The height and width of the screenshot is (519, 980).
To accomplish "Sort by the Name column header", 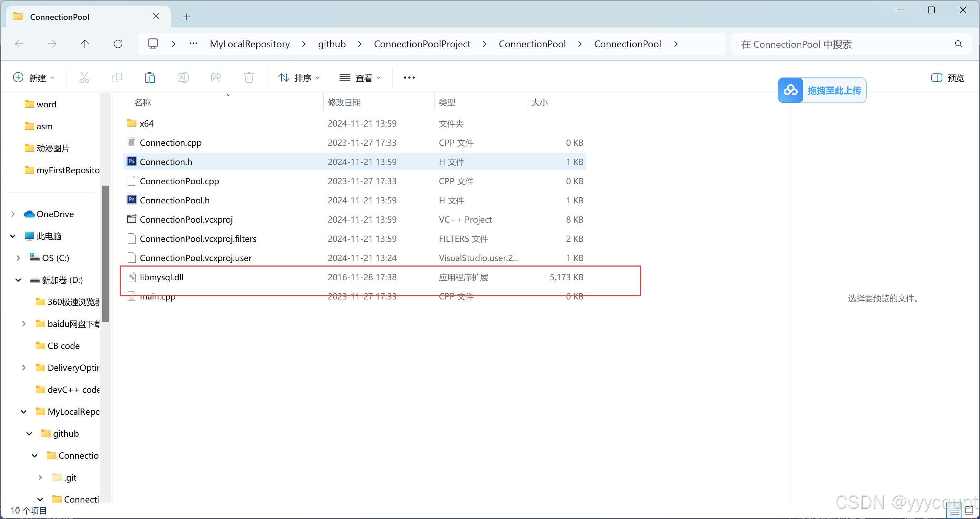I will [224, 102].
